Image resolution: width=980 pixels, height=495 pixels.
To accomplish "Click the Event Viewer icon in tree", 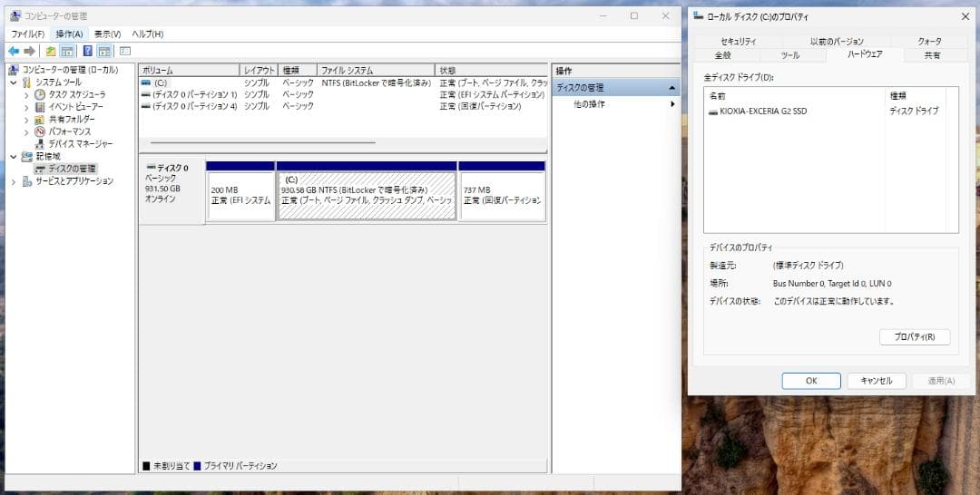I will point(40,107).
